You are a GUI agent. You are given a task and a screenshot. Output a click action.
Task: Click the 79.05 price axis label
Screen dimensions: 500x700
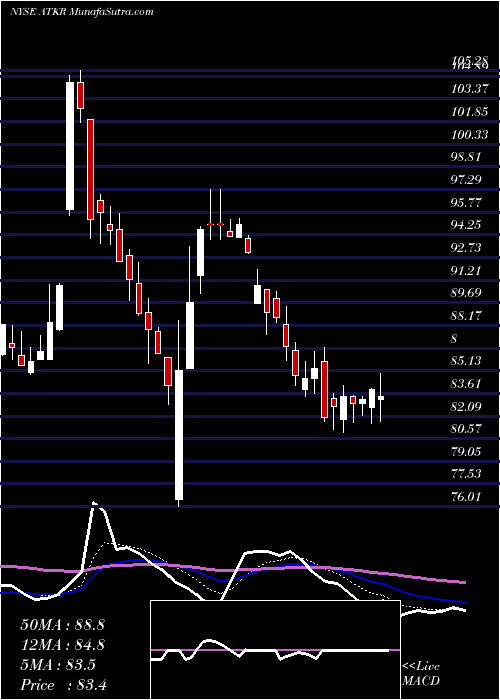click(x=467, y=451)
